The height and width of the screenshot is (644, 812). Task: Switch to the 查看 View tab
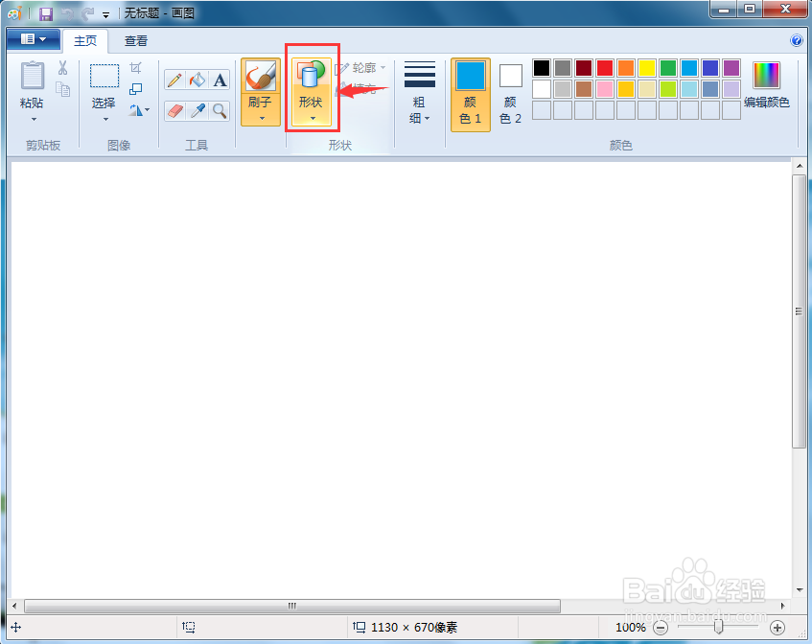click(136, 41)
